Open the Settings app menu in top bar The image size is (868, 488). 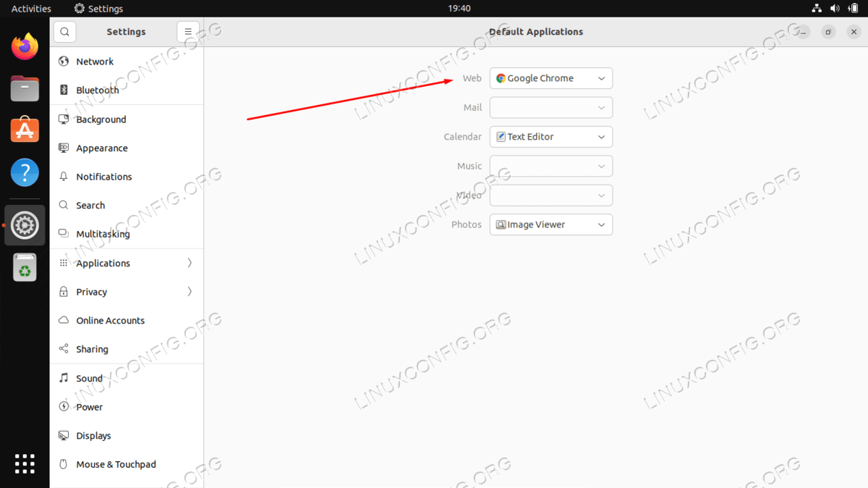(98, 9)
